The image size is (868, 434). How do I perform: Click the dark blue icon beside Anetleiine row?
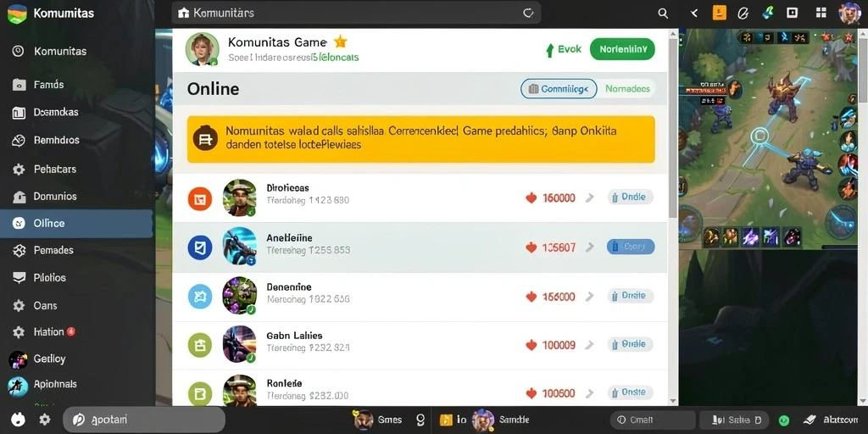click(200, 247)
